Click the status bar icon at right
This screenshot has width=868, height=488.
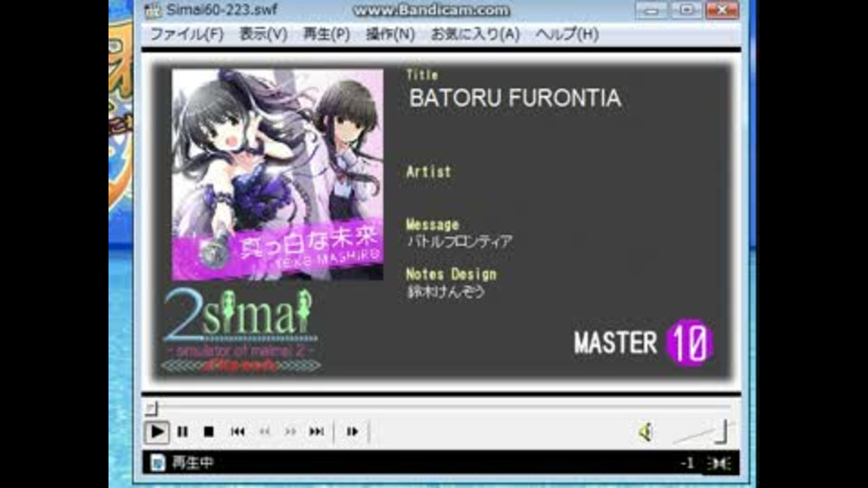coord(719,463)
